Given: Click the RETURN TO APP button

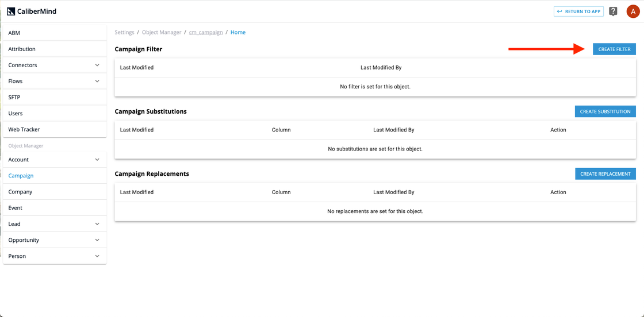Looking at the screenshot, I should [x=578, y=11].
